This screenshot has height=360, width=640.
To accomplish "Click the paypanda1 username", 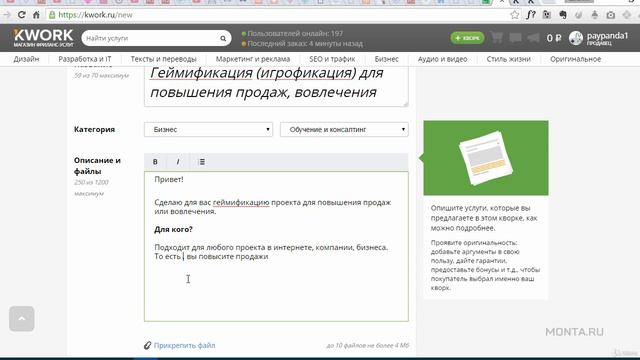I will point(607,36).
